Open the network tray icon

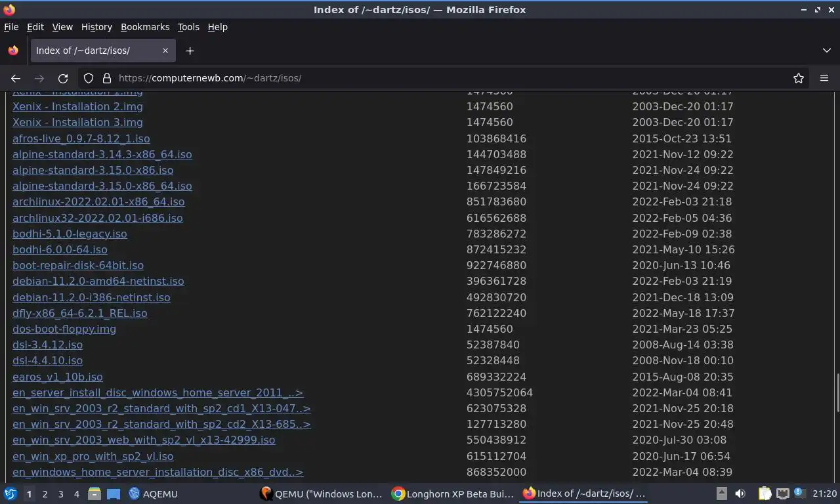782,493
